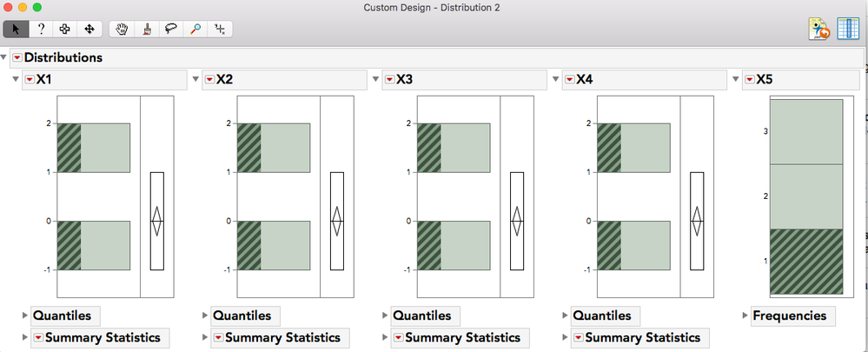Screen dimensions: 868x352
Task: Open the data table window icon
Action: tap(848, 29)
